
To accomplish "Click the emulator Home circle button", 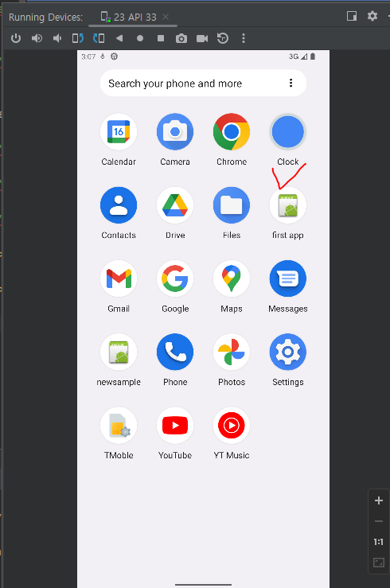I will click(x=140, y=38).
